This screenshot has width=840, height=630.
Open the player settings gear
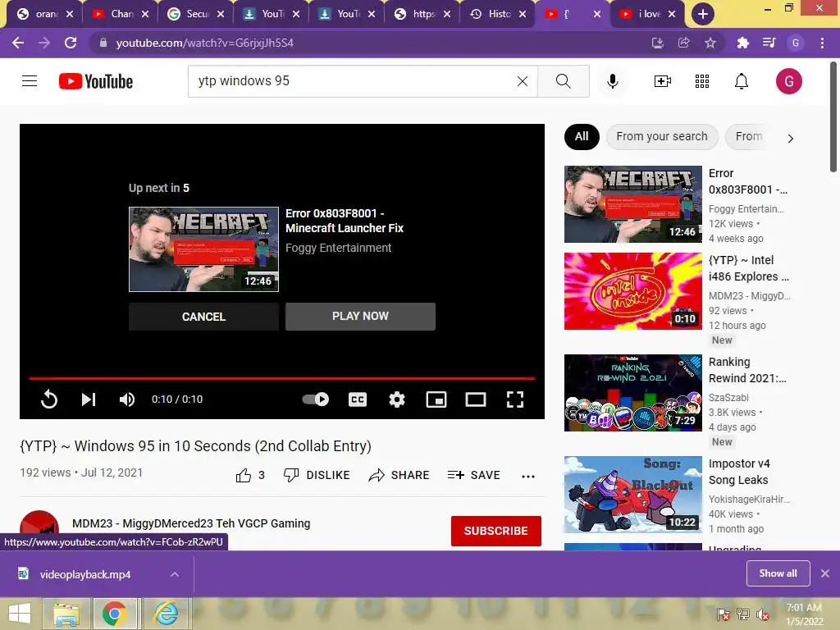pos(397,399)
